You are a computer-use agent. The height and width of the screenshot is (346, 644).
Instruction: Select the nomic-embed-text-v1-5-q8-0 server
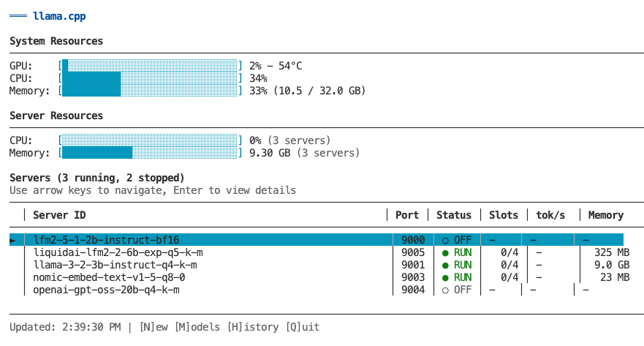coord(109,277)
